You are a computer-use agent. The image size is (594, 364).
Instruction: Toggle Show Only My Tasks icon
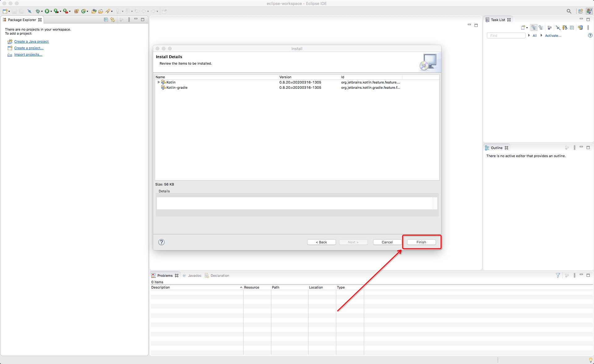(x=565, y=28)
